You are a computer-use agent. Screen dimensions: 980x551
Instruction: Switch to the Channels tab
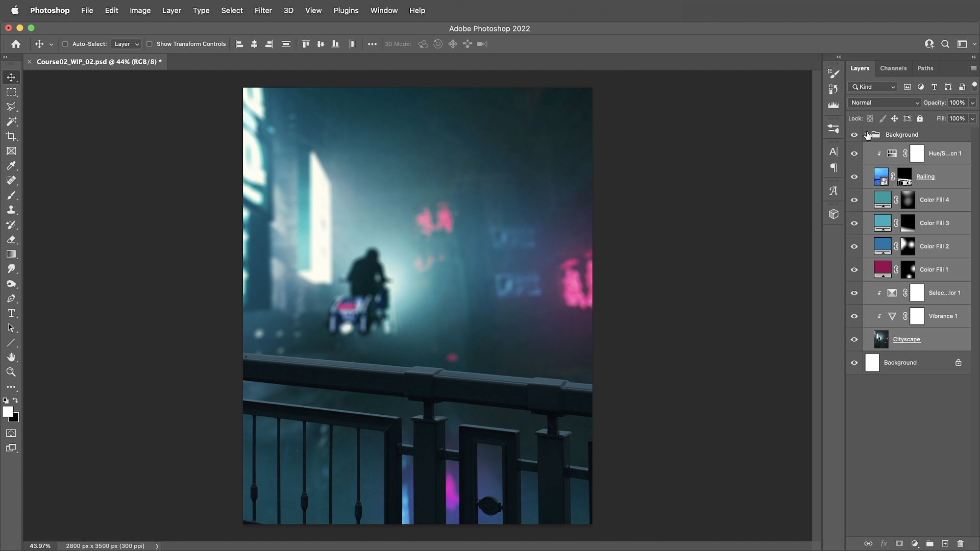tap(893, 68)
